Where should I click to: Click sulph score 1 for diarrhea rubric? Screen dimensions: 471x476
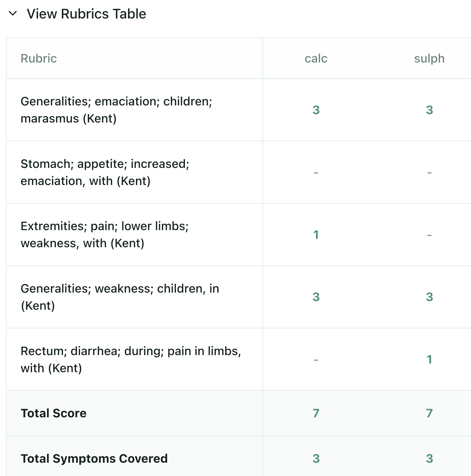pyautogui.click(x=429, y=359)
